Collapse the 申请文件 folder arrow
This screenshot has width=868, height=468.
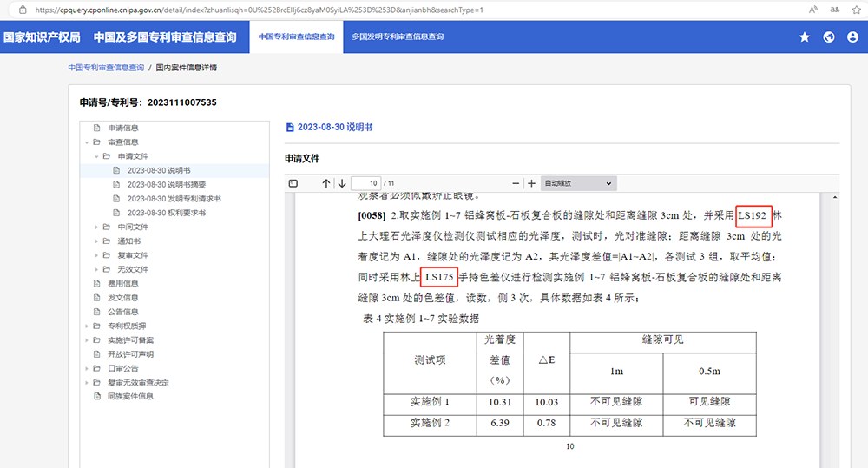point(96,157)
